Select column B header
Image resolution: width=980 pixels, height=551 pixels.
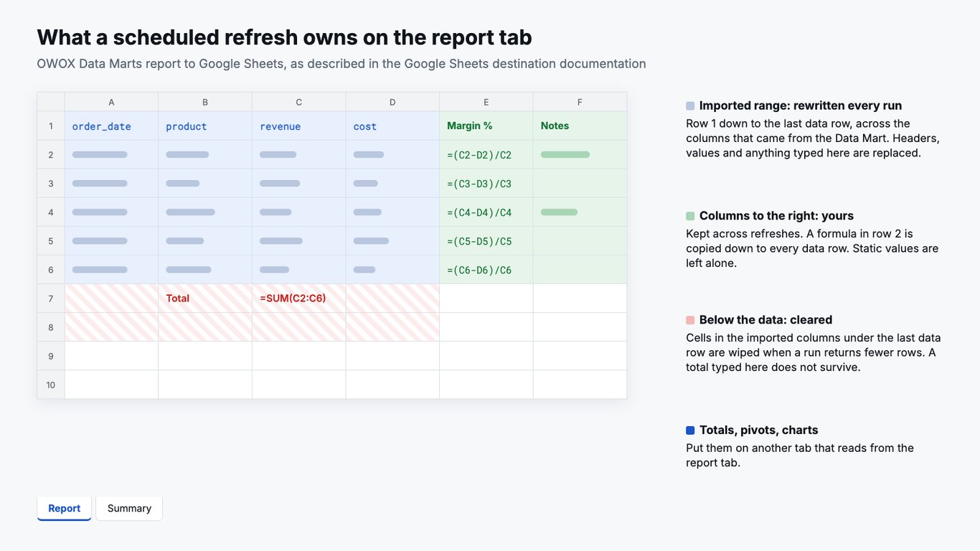[205, 102]
